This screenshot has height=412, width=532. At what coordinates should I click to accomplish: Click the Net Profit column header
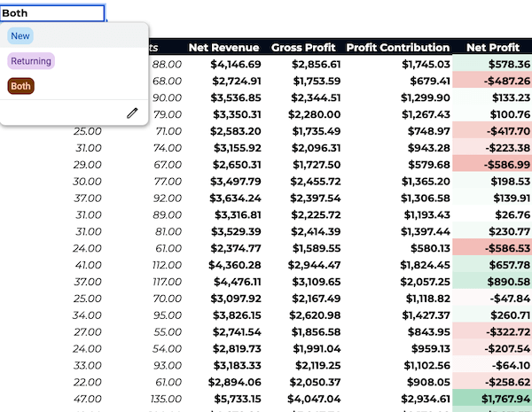pyautogui.click(x=492, y=48)
